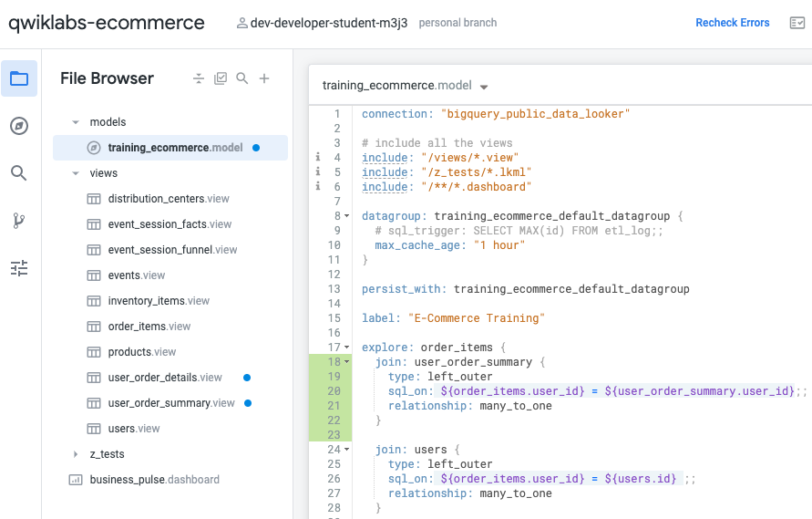Click the connection line in the code editor
812x519 pixels.
[496, 113]
